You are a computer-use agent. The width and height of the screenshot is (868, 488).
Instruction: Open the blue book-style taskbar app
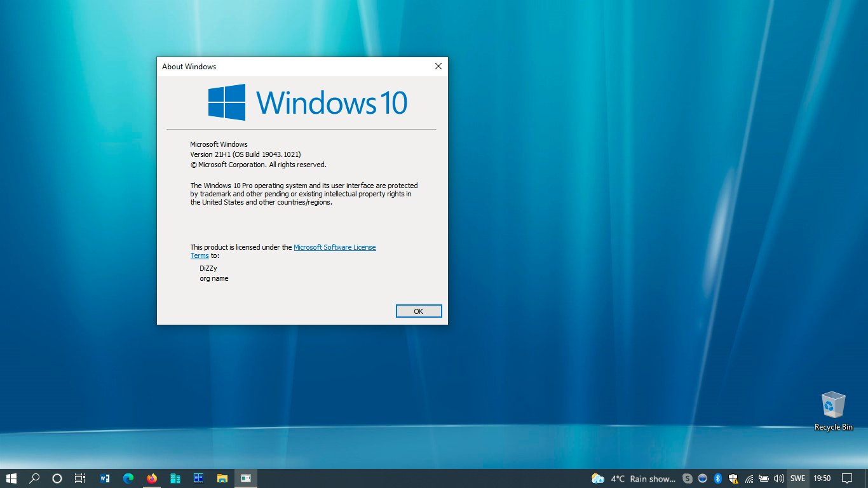tap(198, 478)
